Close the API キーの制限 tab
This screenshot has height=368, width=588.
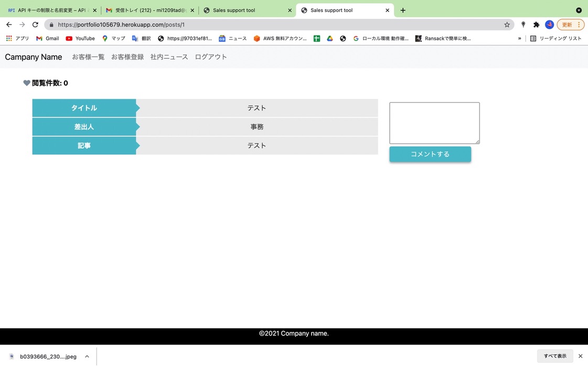94,10
